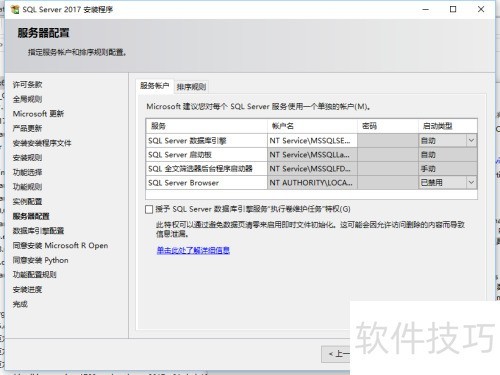Screen dimensions: 500x375
Task: Select the 功能配置规则 step
Action: point(34,275)
